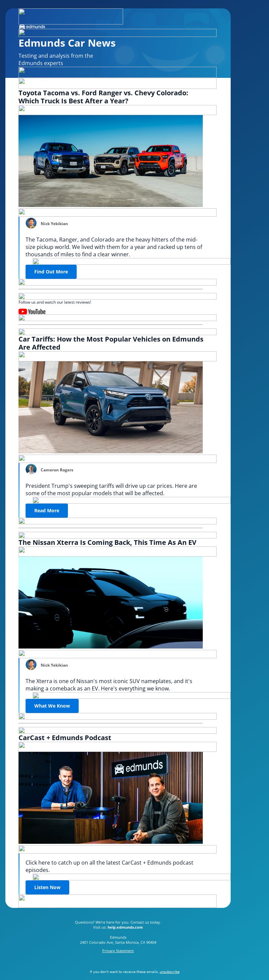Click the unsubscribe link

(x=169, y=972)
